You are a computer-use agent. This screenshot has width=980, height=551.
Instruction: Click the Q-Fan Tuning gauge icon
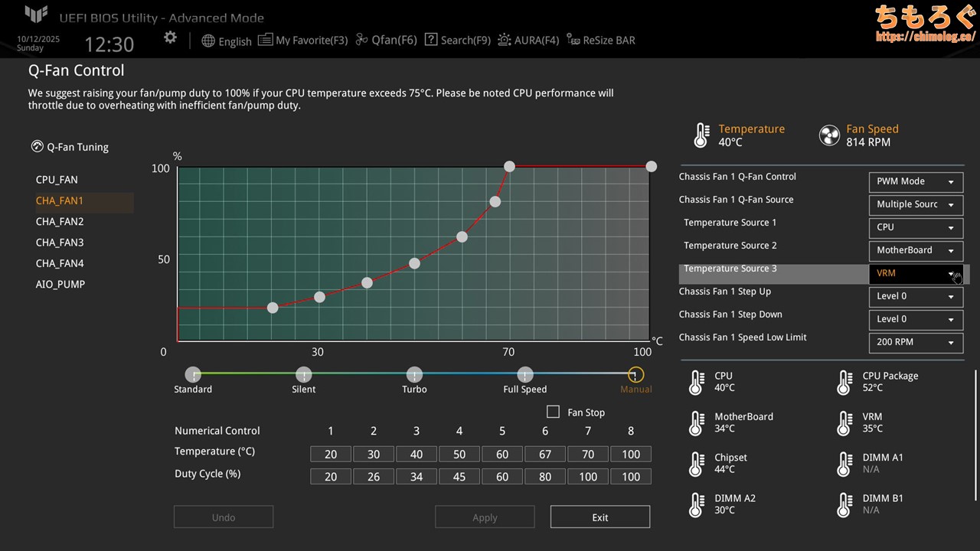[37, 147]
